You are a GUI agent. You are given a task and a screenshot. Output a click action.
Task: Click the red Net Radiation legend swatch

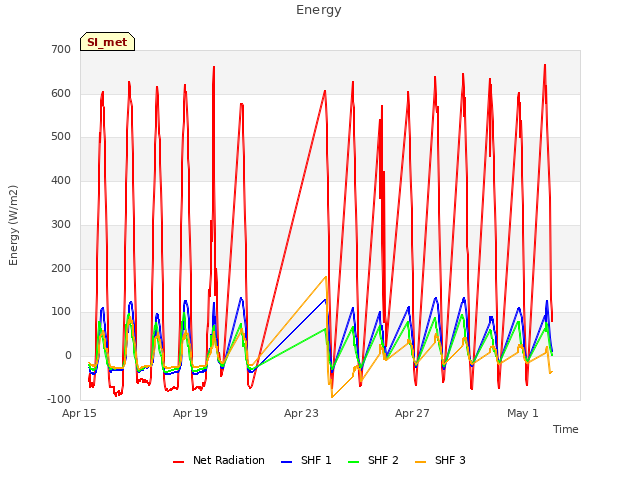pyautogui.click(x=178, y=462)
